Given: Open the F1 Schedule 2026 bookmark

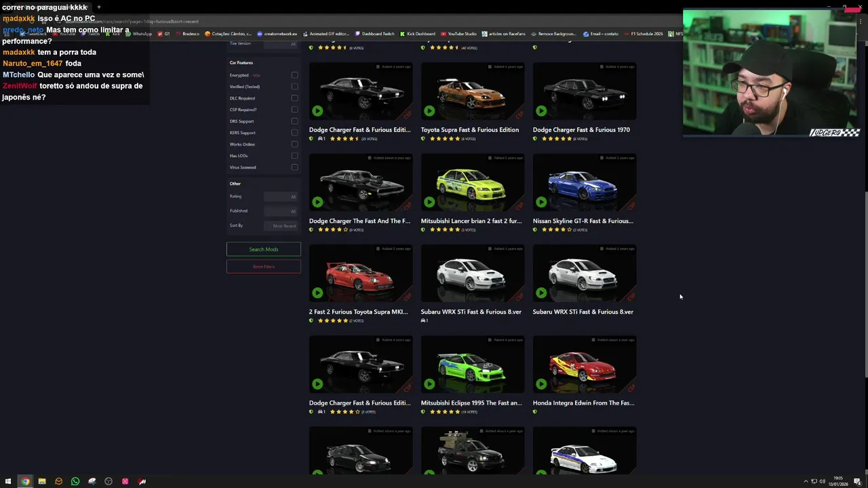Looking at the screenshot, I should coord(644,34).
